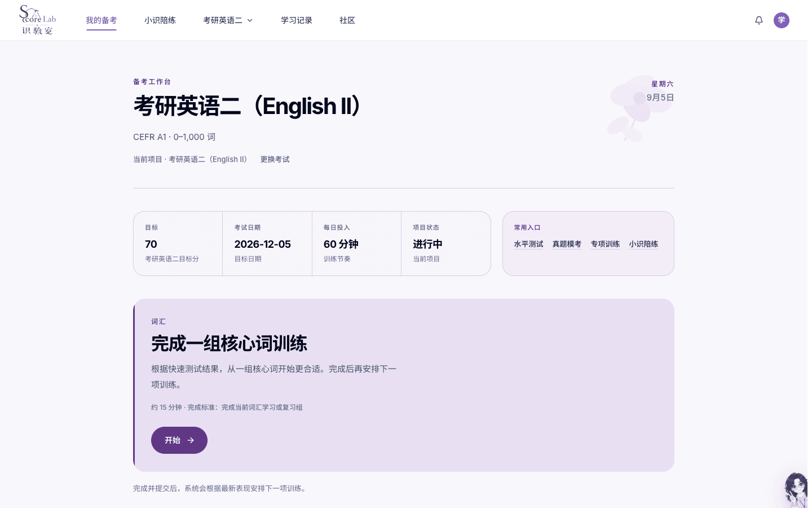Click the 星期六 weekday label

663,84
